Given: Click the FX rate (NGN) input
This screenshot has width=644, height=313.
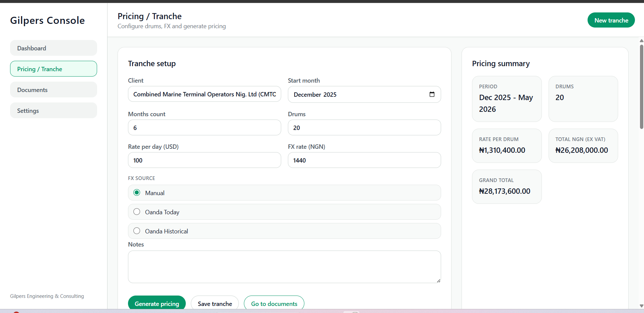Looking at the screenshot, I should click(x=364, y=160).
